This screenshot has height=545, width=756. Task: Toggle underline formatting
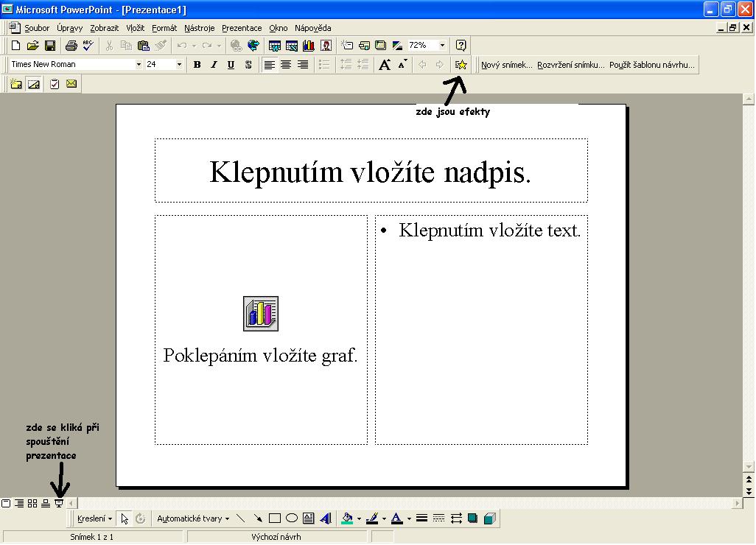[x=231, y=65]
